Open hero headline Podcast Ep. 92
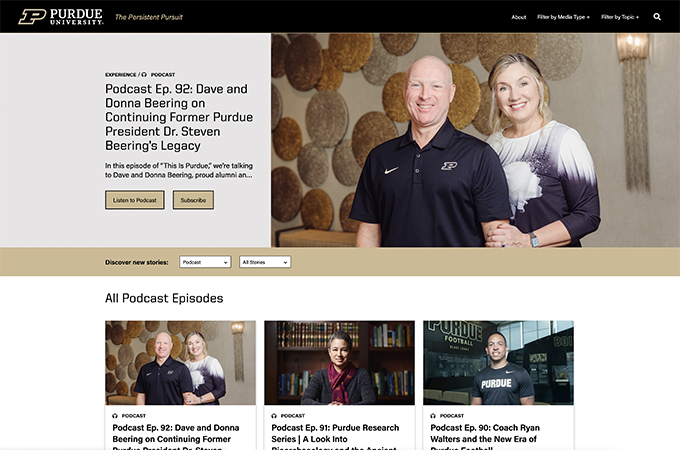This screenshot has width=680, height=450. [179, 117]
